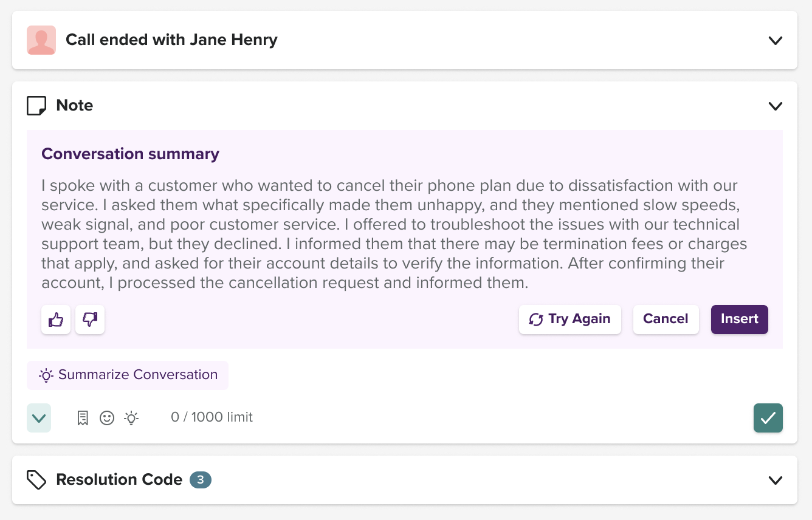Expand the Resolution Code section
The height and width of the screenshot is (520, 812).
[776, 480]
